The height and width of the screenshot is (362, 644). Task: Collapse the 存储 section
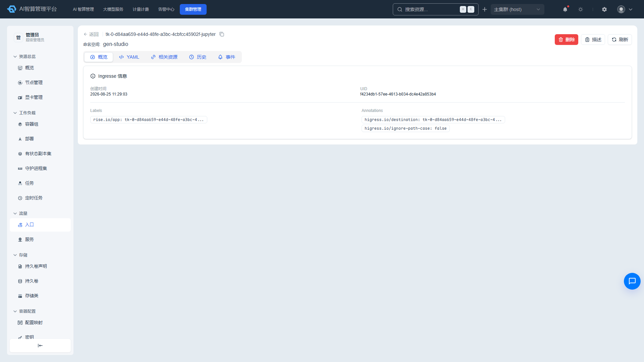pyautogui.click(x=20, y=255)
